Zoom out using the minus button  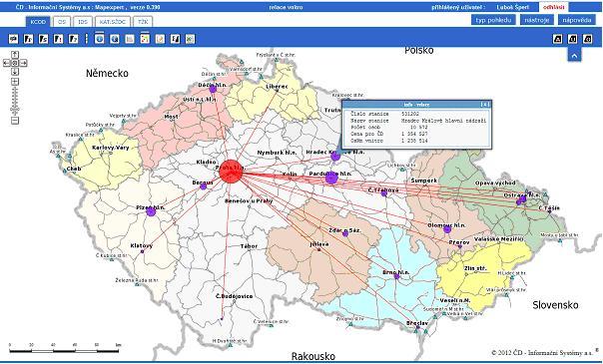15,121
